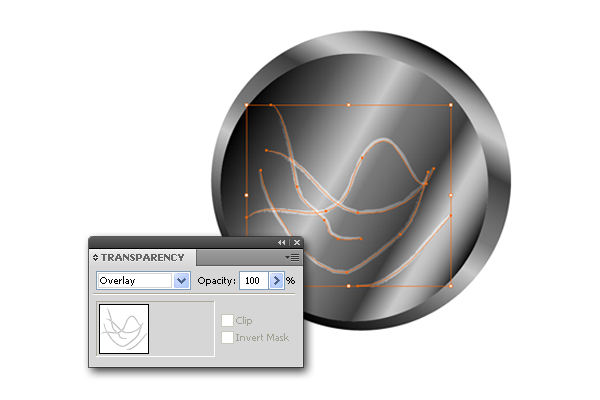Enable the Invert Mask checkbox
The image size is (600, 400).
point(227,337)
